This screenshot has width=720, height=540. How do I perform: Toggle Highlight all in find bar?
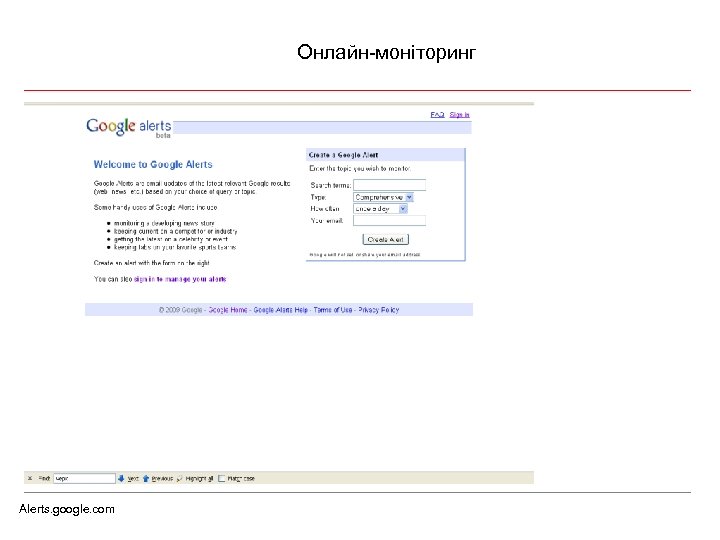pos(195,478)
